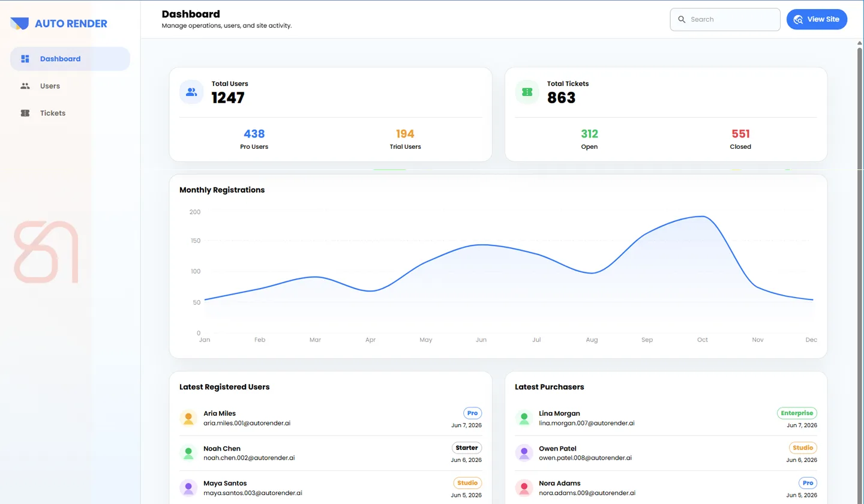Click the Total Users card icon
Image resolution: width=864 pixels, height=504 pixels.
pos(191,92)
